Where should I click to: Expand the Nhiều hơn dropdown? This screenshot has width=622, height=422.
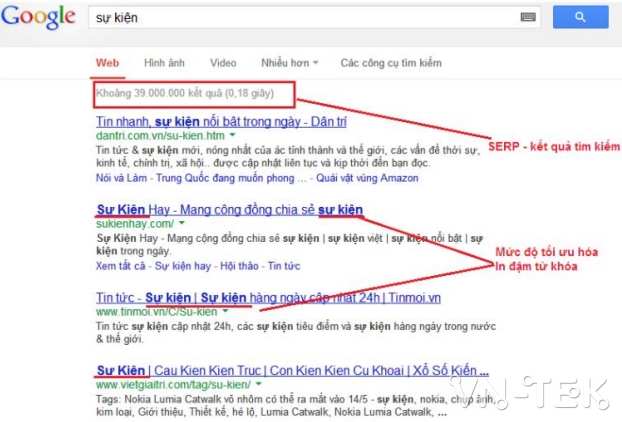(290, 63)
